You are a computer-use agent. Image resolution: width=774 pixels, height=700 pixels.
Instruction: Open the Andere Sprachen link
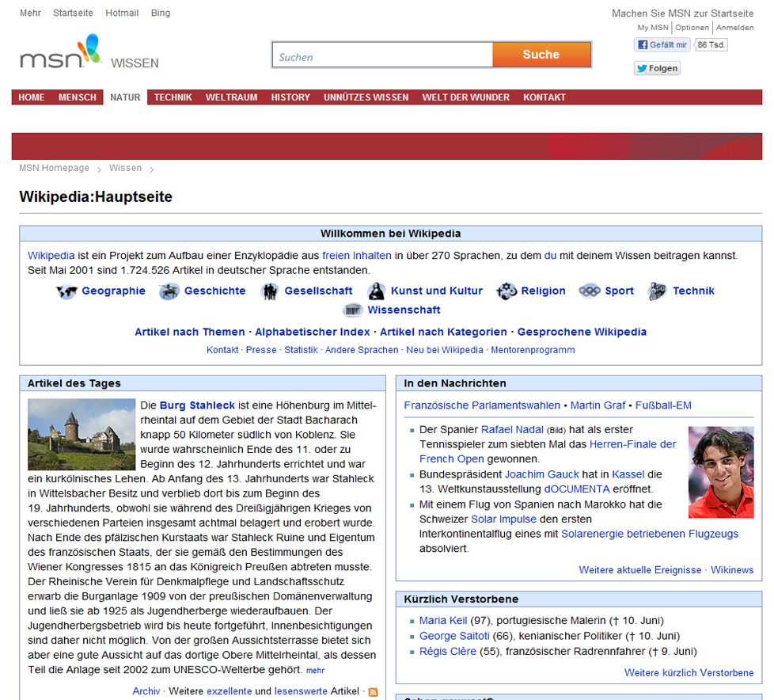click(x=362, y=350)
